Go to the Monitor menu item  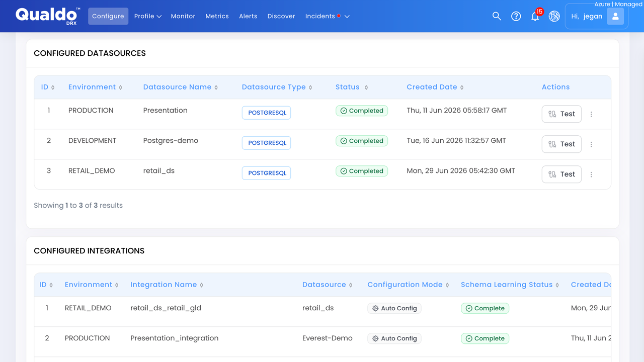tap(183, 16)
